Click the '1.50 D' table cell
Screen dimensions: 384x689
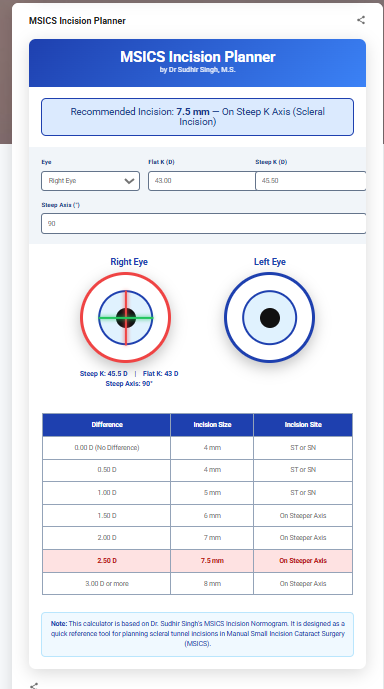click(107, 515)
